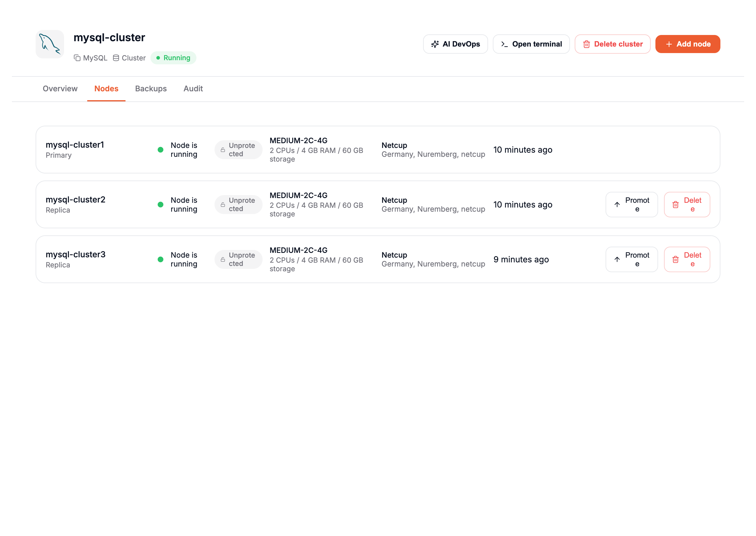Click the lock icon in mysql-cluster3 row
Screen dimensions: 756x536
[x=223, y=259]
